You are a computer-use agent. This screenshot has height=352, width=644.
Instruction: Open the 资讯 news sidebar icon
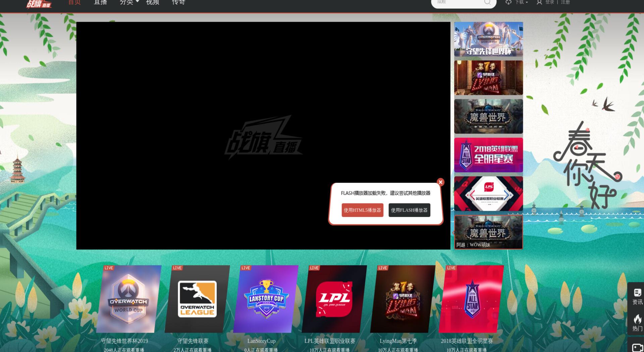(637, 297)
